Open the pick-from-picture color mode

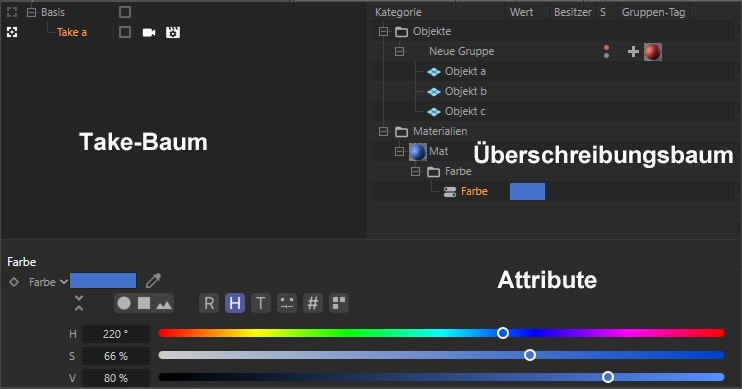click(164, 304)
